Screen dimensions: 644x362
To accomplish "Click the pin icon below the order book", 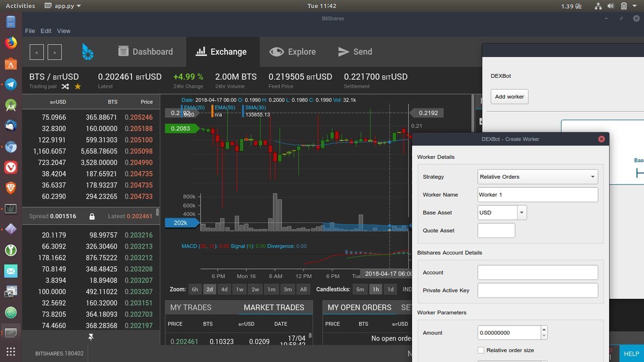I will click(x=91, y=337).
